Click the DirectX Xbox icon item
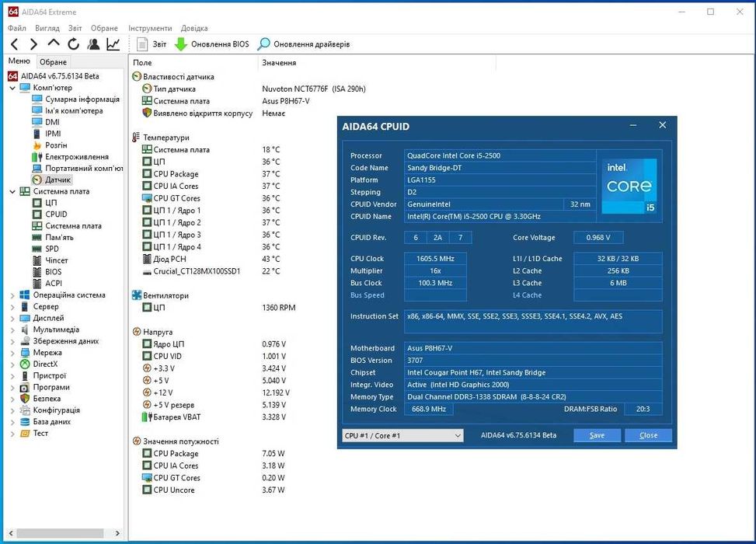The image size is (756, 544). pyautogui.click(x=39, y=364)
